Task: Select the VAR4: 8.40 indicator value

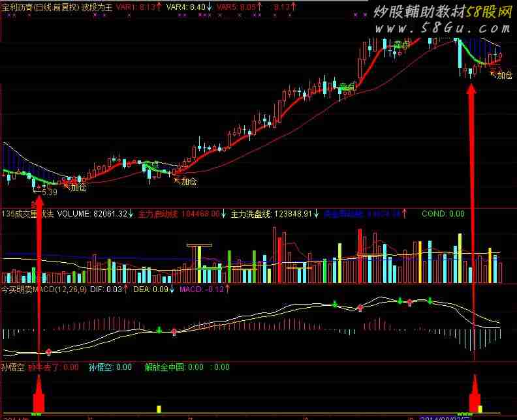Action: pos(189,7)
